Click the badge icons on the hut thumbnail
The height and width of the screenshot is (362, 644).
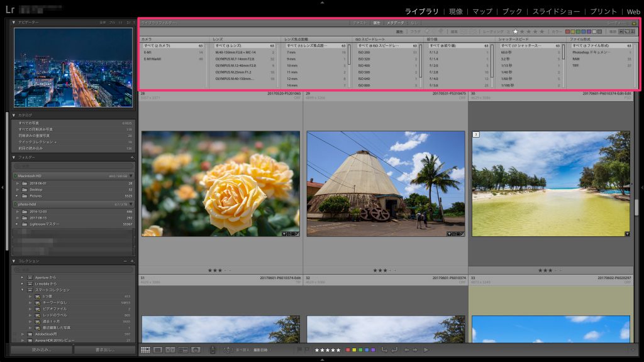[x=455, y=234]
